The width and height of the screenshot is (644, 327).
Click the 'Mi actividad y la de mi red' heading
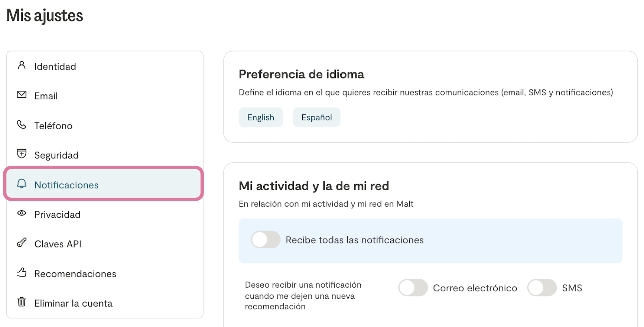[314, 186]
